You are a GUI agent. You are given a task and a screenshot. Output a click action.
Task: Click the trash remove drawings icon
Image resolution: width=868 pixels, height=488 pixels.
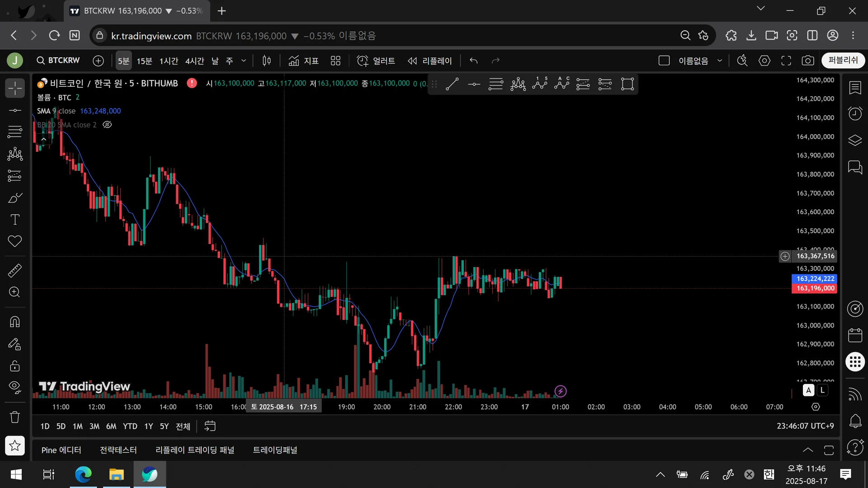[x=14, y=417]
